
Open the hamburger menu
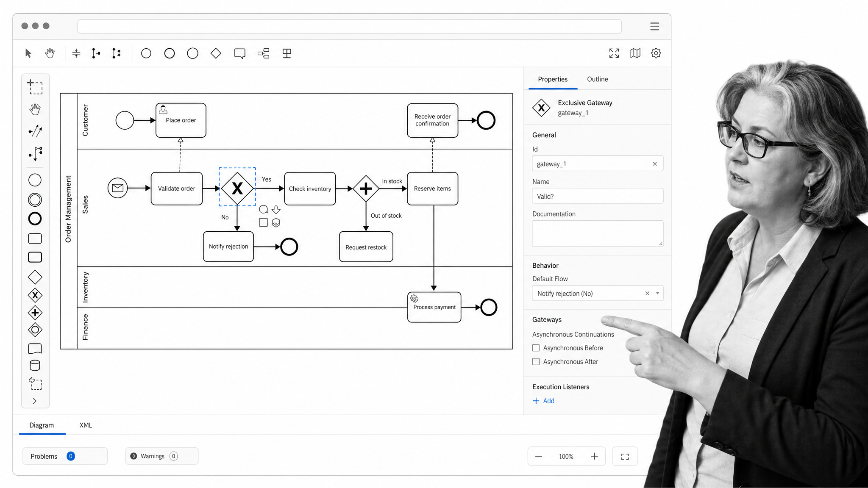(655, 26)
